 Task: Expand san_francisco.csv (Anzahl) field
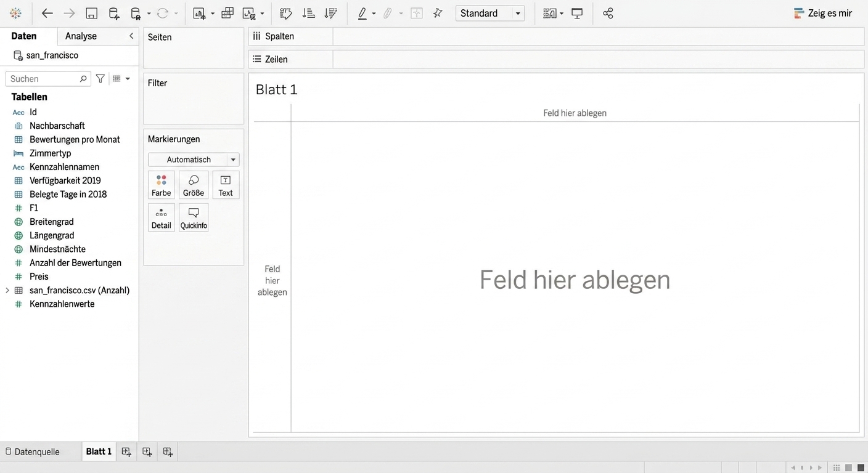[7, 290]
